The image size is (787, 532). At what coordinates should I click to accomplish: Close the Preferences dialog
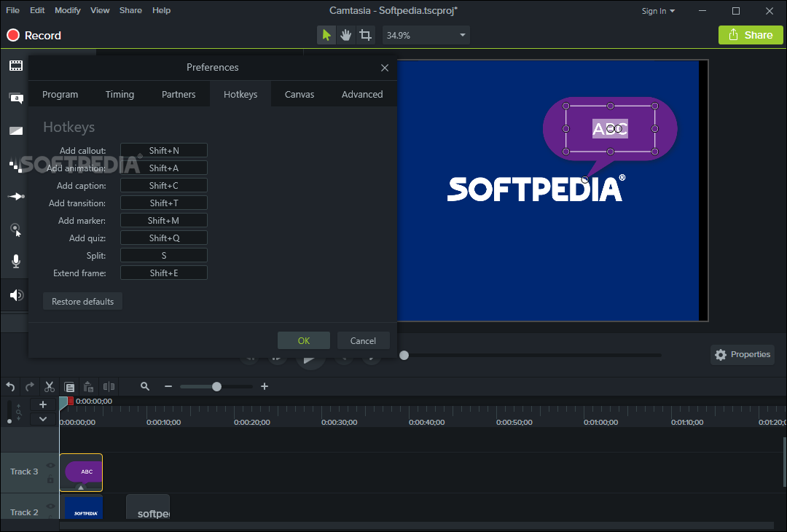tap(385, 68)
